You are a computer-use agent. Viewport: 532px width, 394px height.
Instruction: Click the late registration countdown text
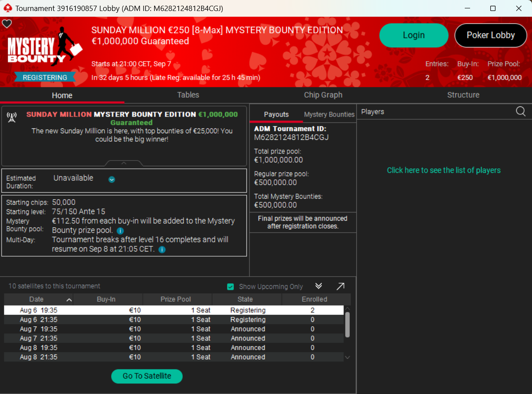[176, 77]
